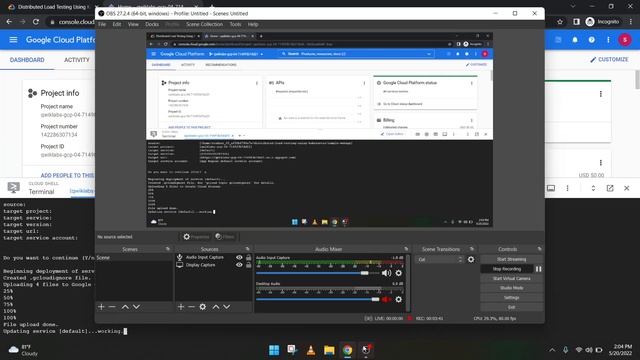The height and width of the screenshot is (360, 640).
Task: Open OBS Scene Collection menu
Action: tap(204, 24)
